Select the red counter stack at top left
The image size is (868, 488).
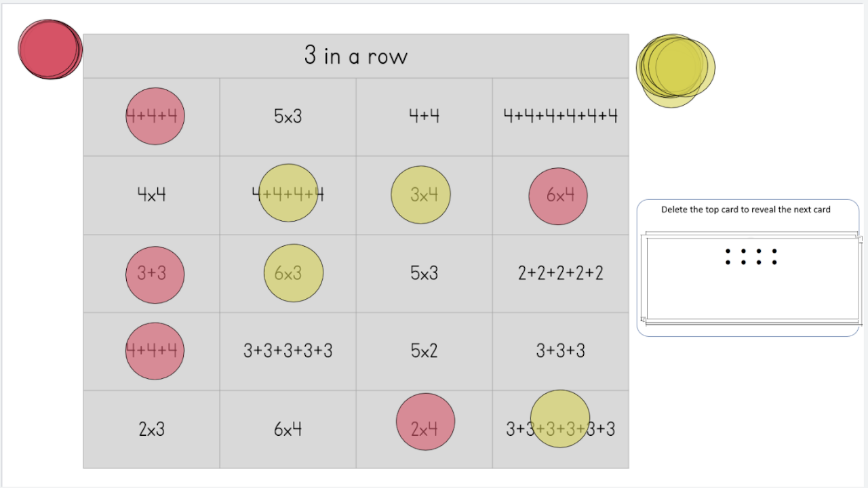50,49
